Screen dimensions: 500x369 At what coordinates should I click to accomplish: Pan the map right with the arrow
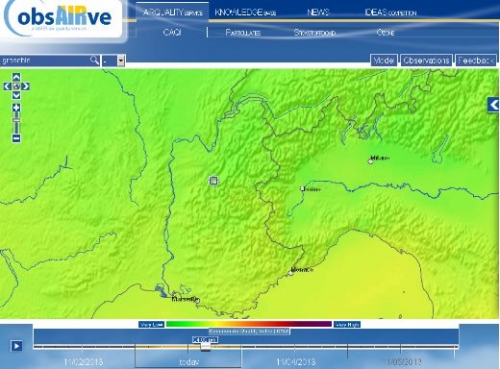[25, 87]
